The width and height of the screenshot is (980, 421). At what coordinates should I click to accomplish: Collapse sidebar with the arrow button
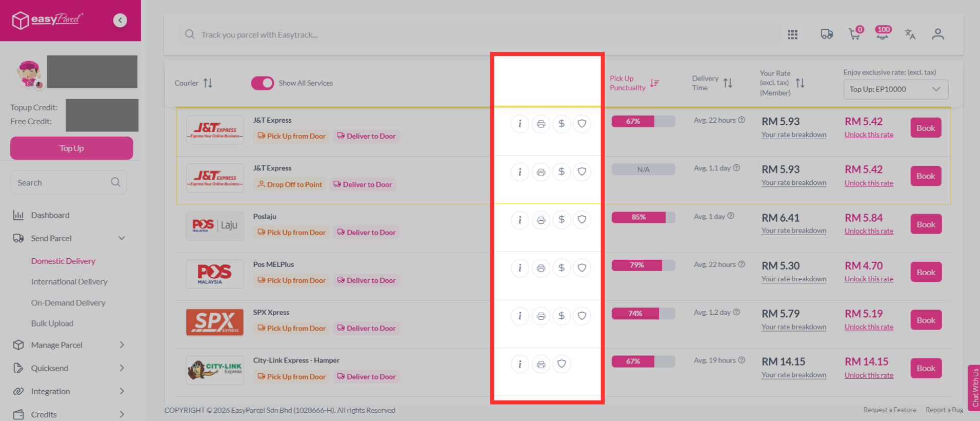(x=120, y=20)
